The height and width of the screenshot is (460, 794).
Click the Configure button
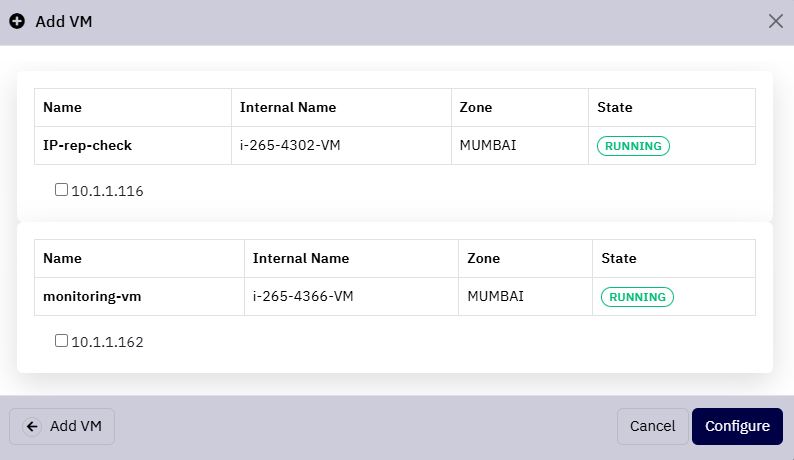[737, 427]
